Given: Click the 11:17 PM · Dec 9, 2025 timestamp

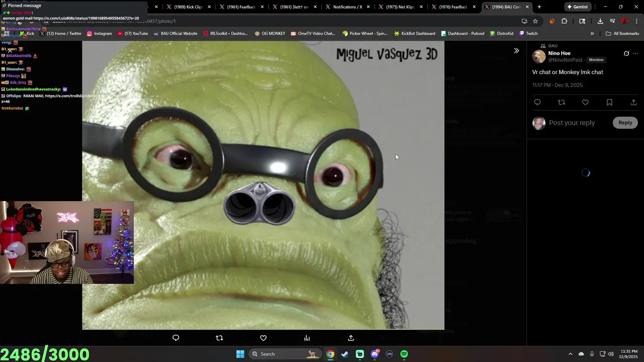Looking at the screenshot, I should pos(557,85).
